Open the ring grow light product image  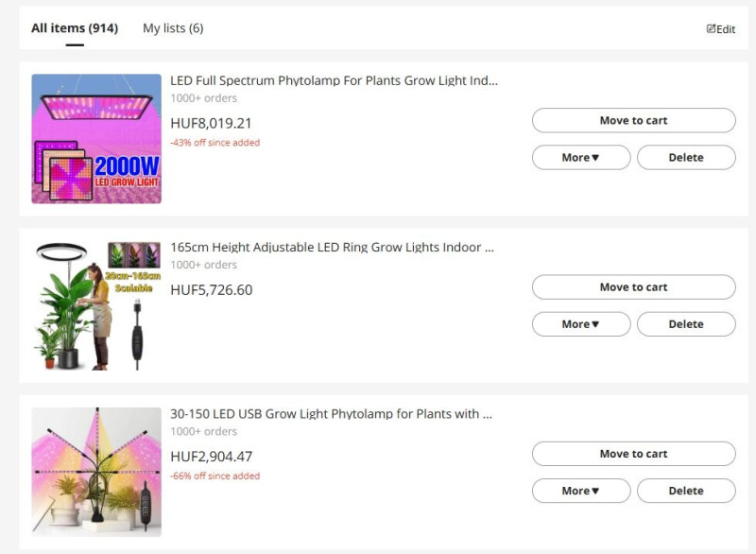96,305
